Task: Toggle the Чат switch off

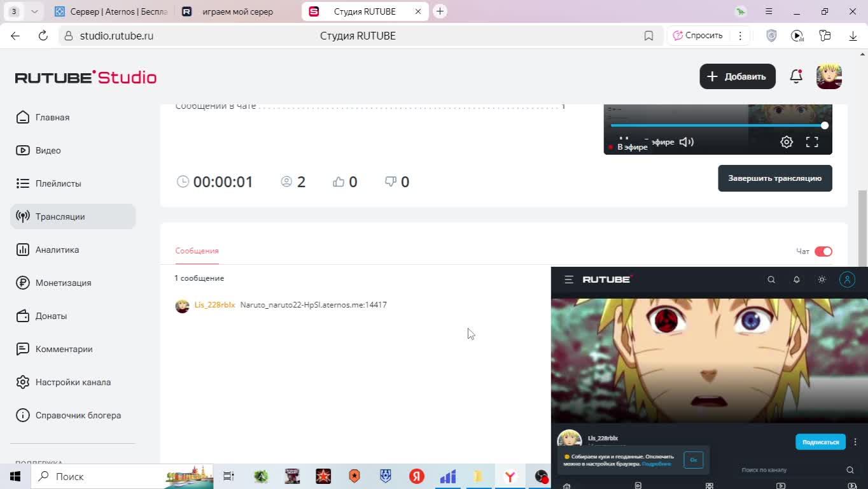Action: (823, 252)
